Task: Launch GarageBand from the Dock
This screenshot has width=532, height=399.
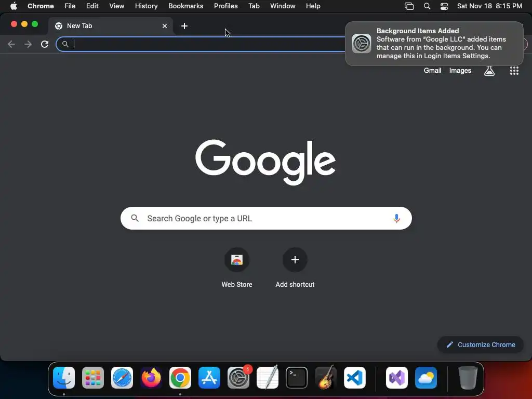Action: pyautogui.click(x=326, y=378)
